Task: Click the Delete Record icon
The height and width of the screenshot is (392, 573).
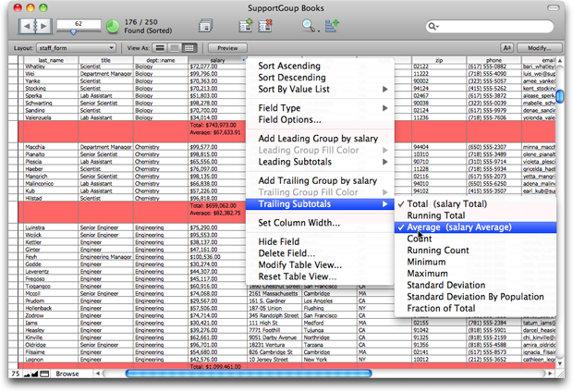Action: 265,26
